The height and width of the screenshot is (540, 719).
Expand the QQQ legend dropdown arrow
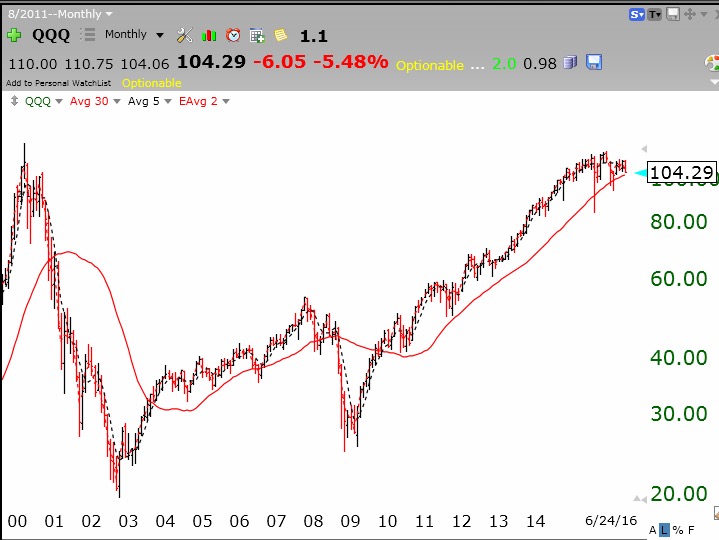coord(59,101)
